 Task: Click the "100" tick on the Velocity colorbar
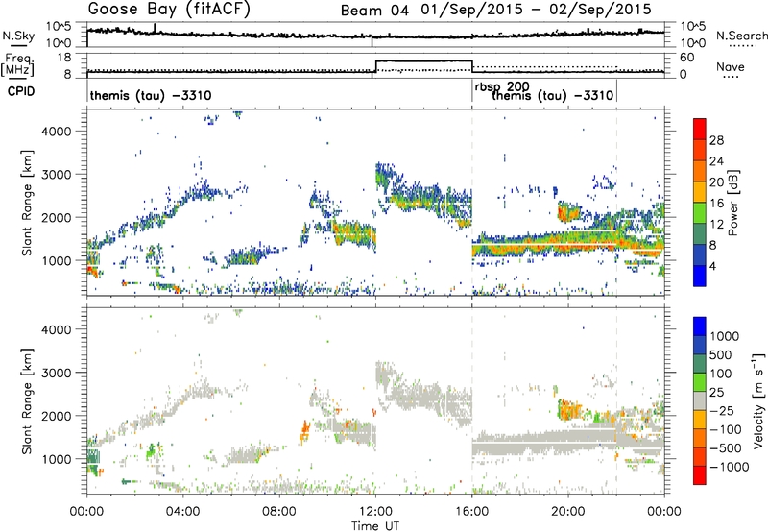coord(721,374)
